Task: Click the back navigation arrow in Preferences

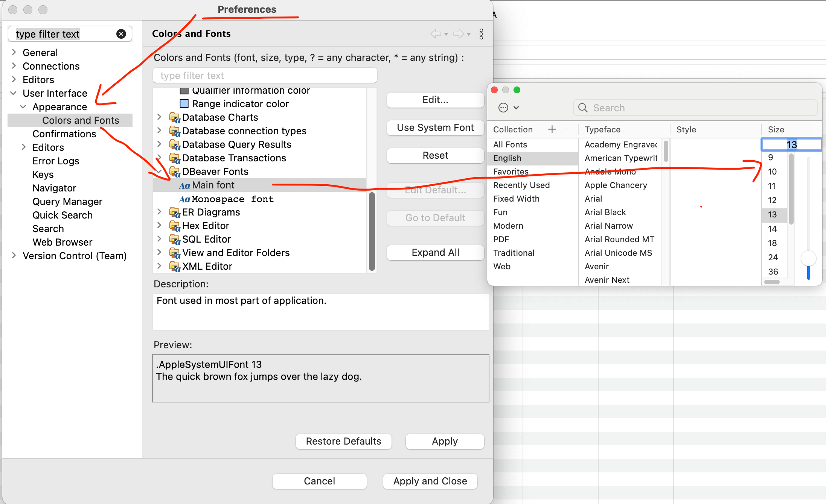Action: pos(436,34)
